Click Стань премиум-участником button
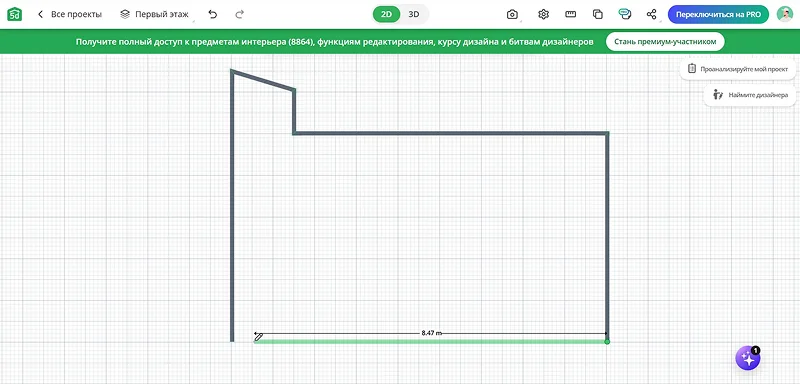The image size is (800, 384). click(x=665, y=41)
